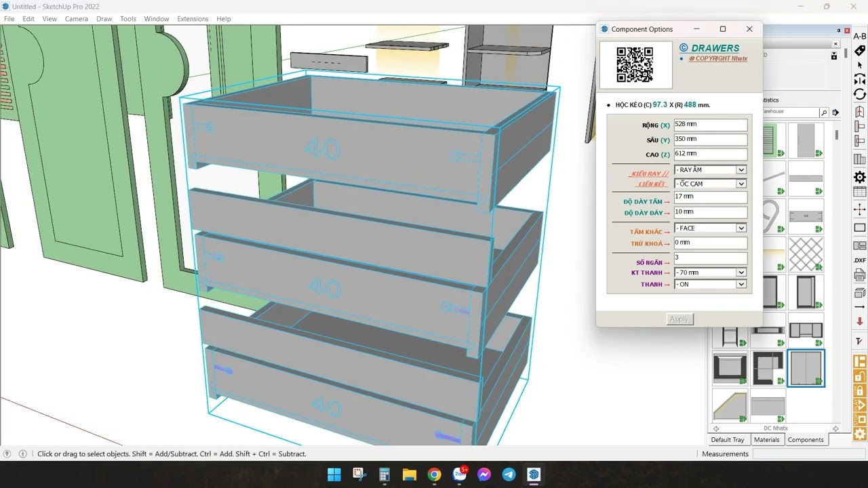
Task: Open Messenger from the taskbar
Action: coord(484,474)
